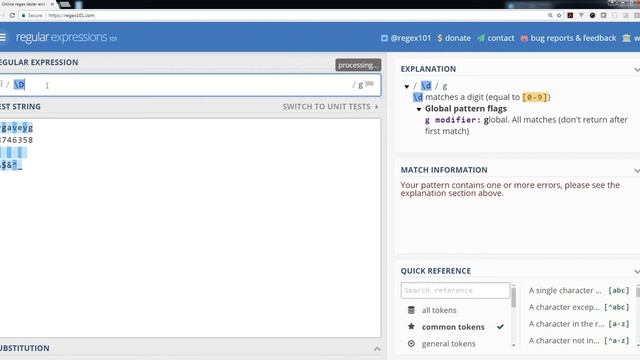Click the common tokens star icon
Image resolution: width=640 pixels, height=360 pixels.
coord(411,327)
